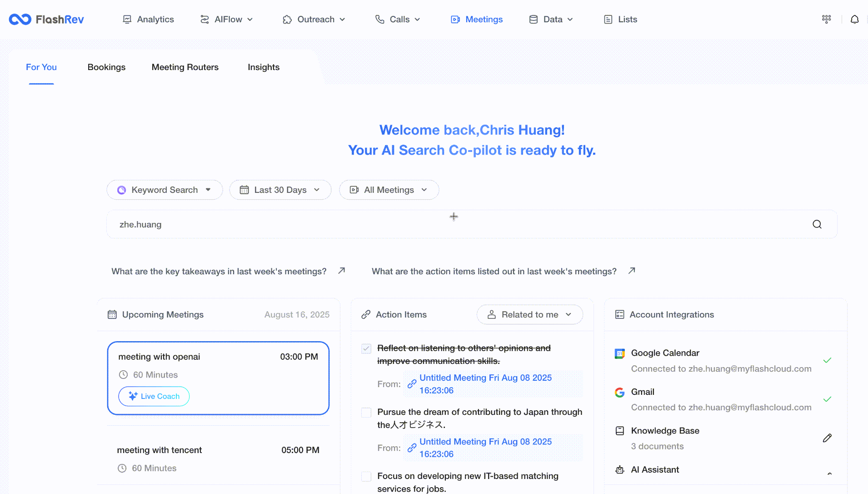
Task: Click the Google Calendar connected checkmark
Action: 827,360
